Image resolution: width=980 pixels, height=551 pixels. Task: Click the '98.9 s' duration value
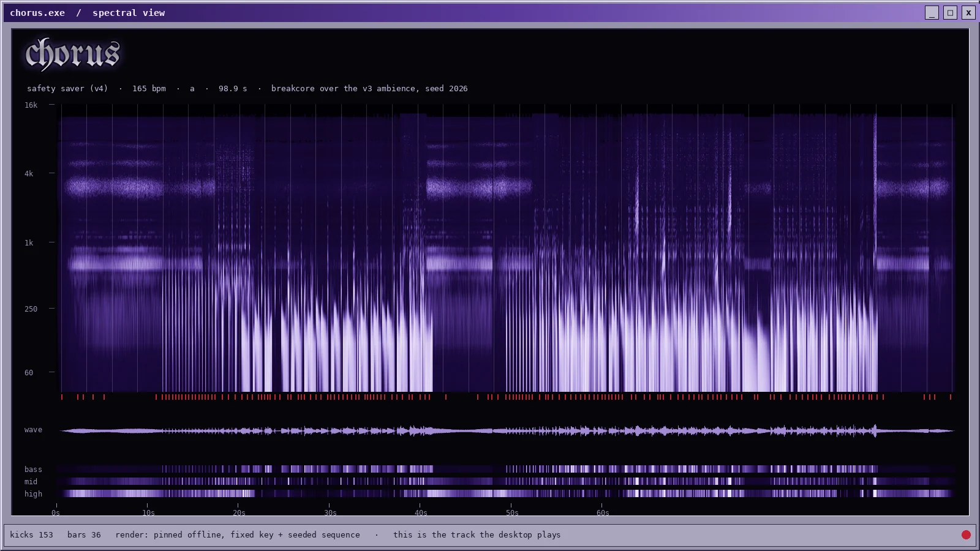pyautogui.click(x=233, y=89)
